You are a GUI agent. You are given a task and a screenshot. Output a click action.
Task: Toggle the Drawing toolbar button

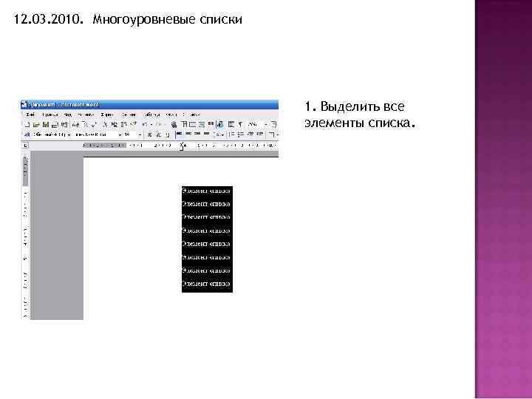coord(220,125)
